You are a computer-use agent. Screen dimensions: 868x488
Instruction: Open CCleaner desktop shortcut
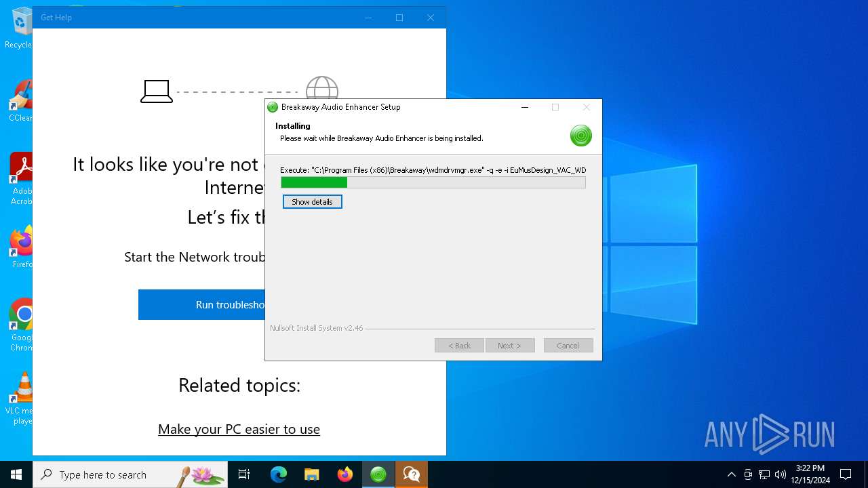[20, 102]
